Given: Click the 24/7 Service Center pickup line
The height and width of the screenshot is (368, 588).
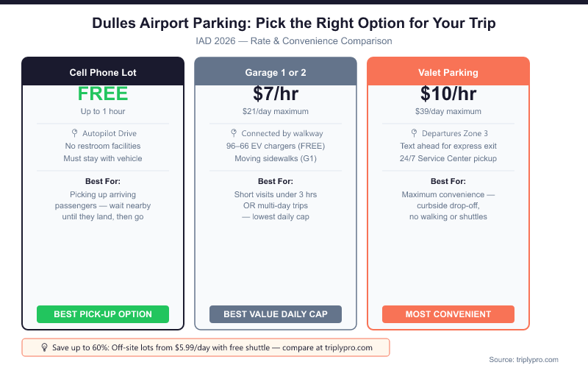Looking at the screenshot, I should [x=448, y=158].
